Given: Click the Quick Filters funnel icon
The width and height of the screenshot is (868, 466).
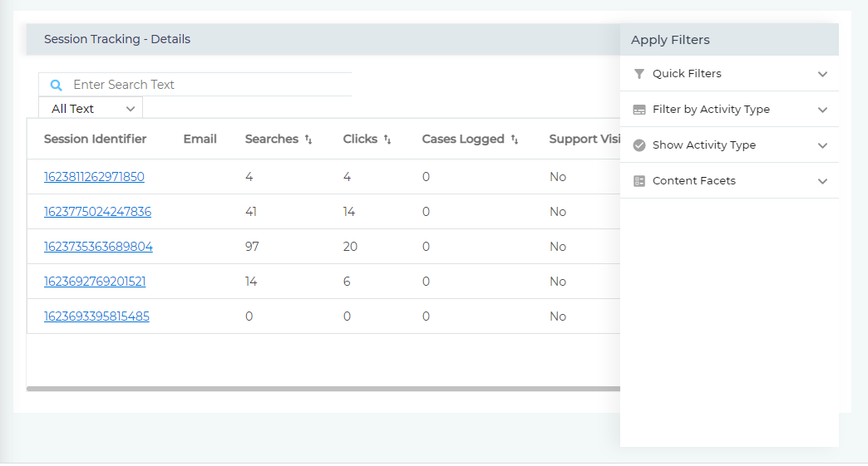Looking at the screenshot, I should 639,74.
